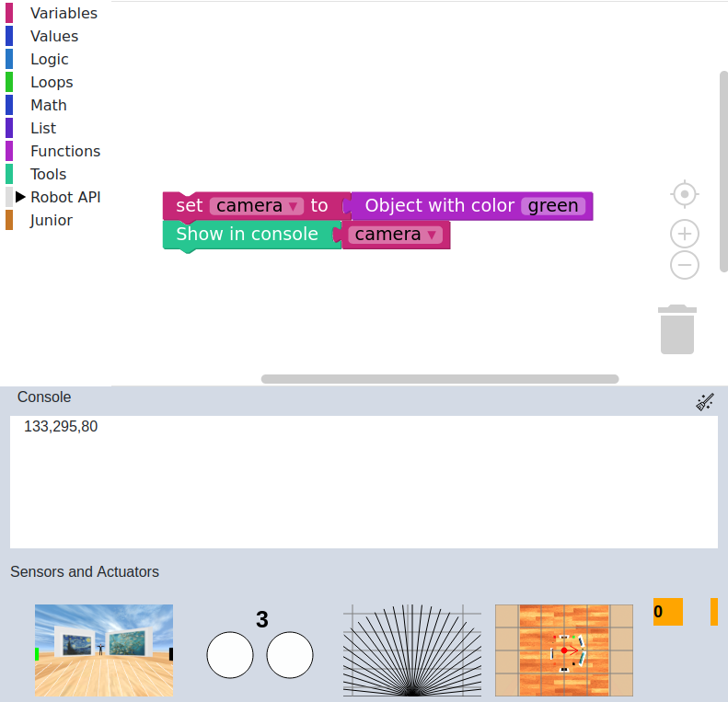
Task: Open the robot camera view thumbnail
Action: pyautogui.click(x=104, y=650)
